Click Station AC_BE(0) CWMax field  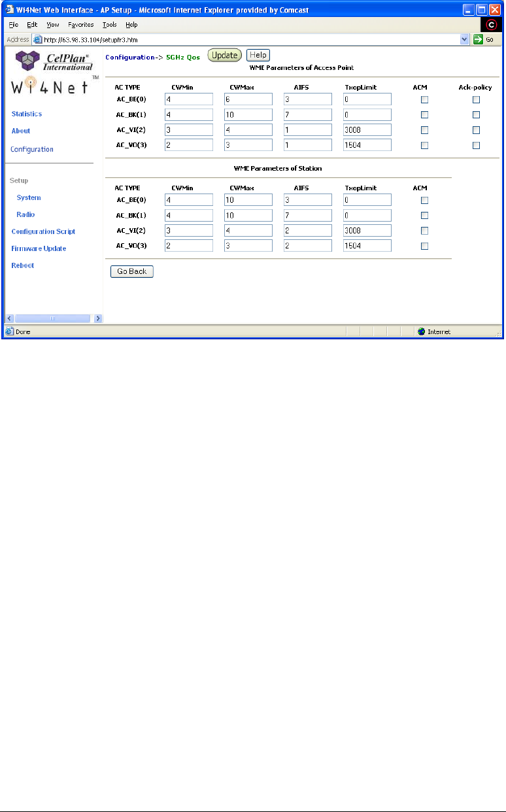(x=248, y=200)
